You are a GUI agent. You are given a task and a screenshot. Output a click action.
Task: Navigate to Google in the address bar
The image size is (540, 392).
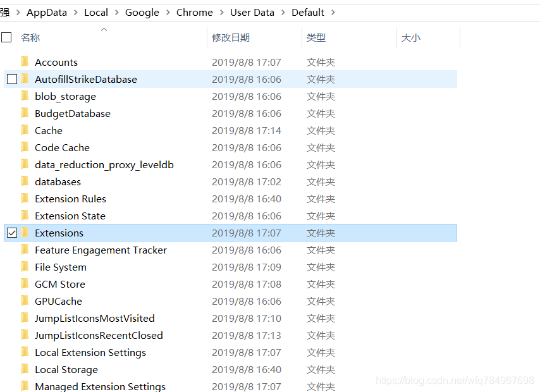point(142,13)
